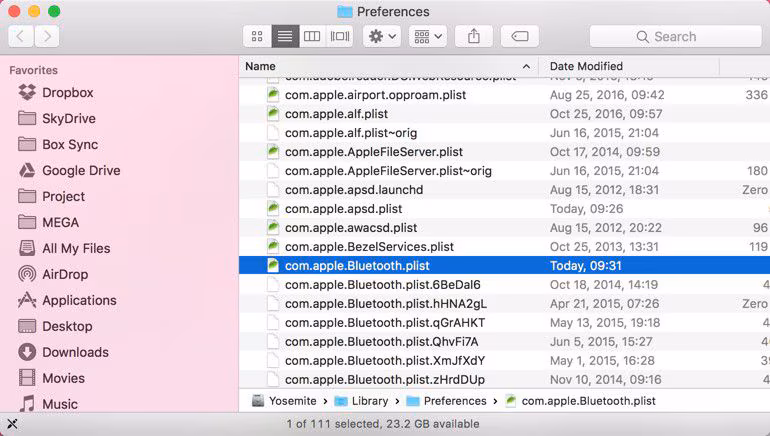Open AirDrop from the sidebar
The width and height of the screenshot is (770, 436).
click(64, 274)
